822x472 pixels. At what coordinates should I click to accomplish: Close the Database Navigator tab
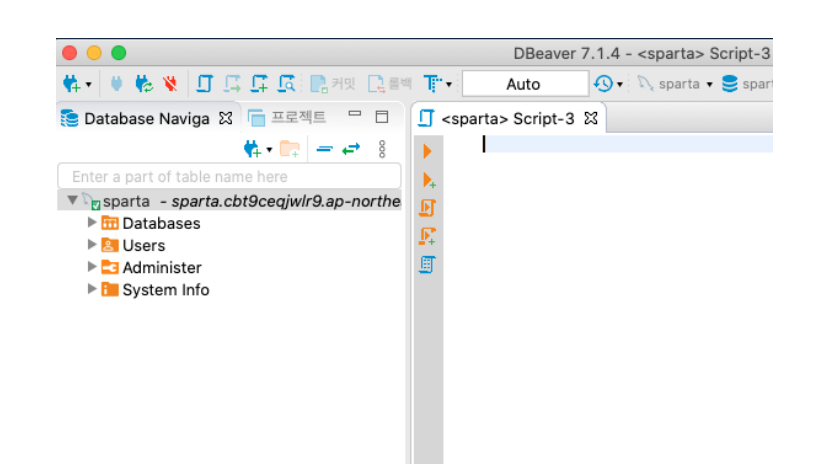225,119
